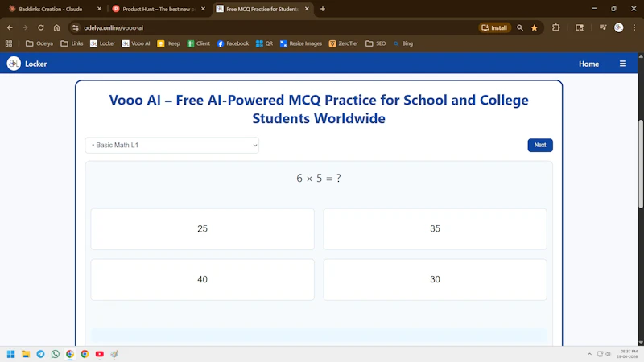
Task: Open the Keep bookmark
Action: pyautogui.click(x=169, y=43)
